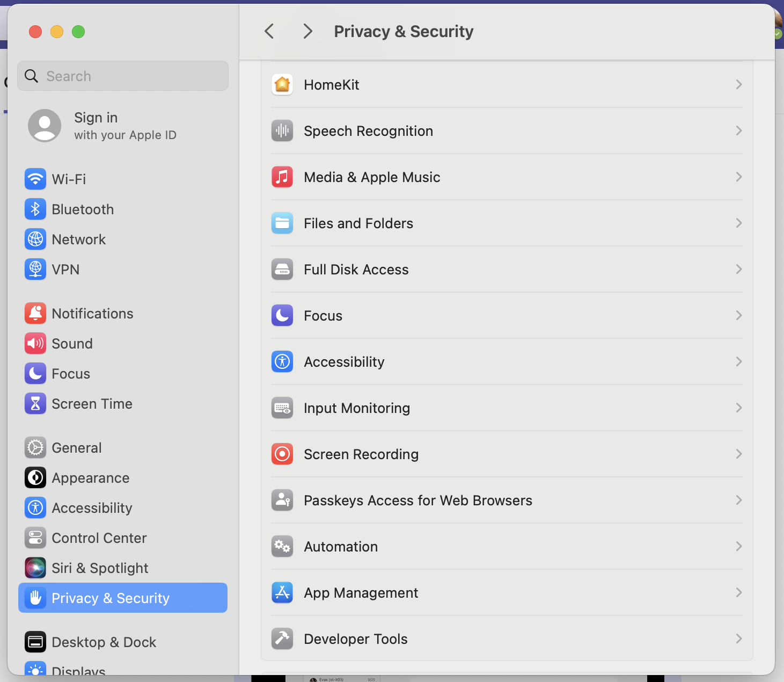This screenshot has height=682, width=784.
Task: Expand Files and Folders row chevron
Action: pyautogui.click(x=739, y=223)
